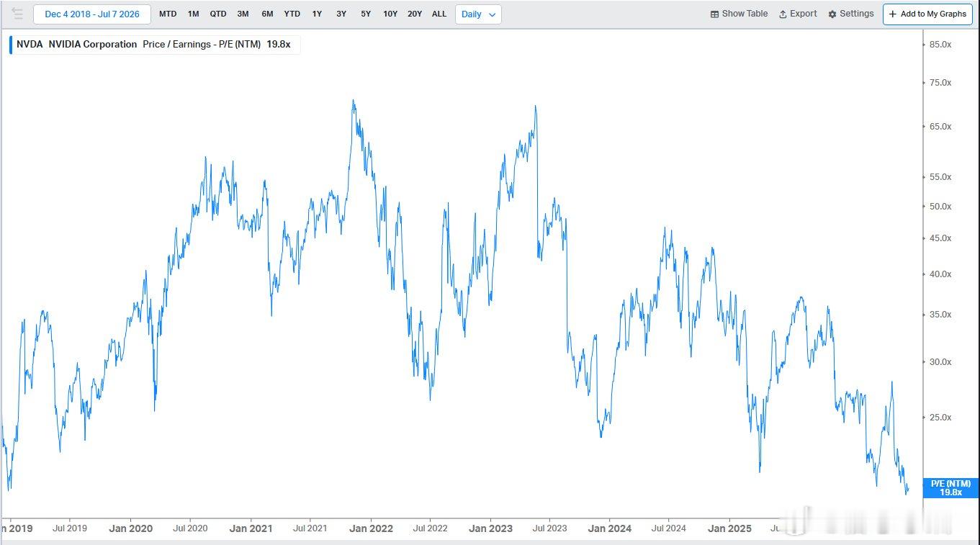The height and width of the screenshot is (545, 980).
Task: Click the Jul 2020 x-axis label
Action: (190, 528)
